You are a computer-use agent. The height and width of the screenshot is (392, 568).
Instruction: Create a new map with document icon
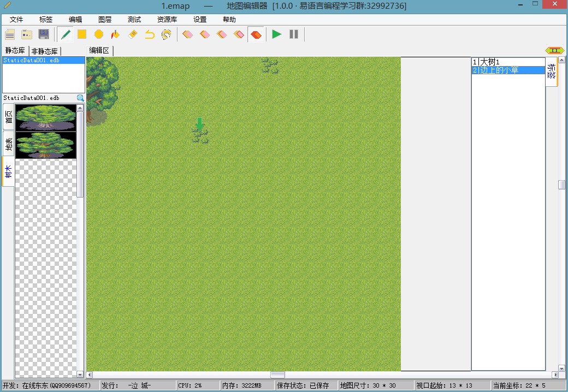click(10, 34)
